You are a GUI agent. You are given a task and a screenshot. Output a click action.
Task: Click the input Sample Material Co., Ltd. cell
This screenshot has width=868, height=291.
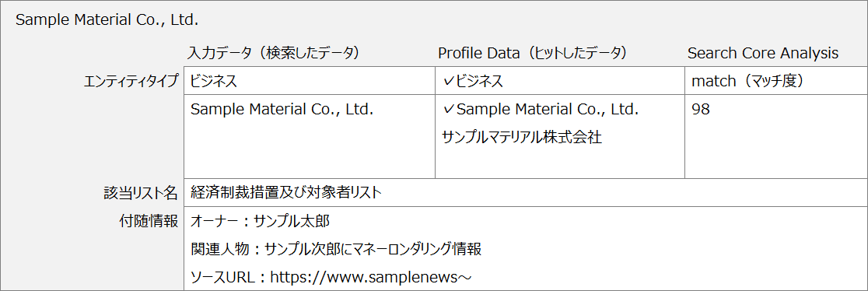click(310, 137)
